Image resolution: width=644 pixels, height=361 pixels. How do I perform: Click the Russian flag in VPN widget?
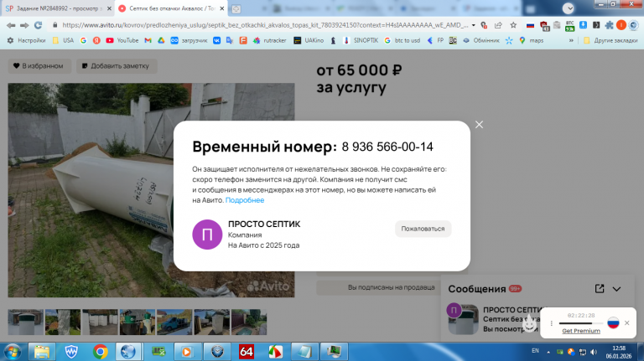pyautogui.click(x=613, y=322)
